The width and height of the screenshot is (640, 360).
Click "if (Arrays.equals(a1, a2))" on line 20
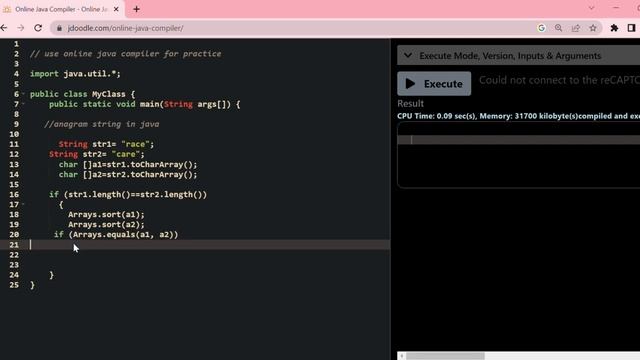point(116,234)
